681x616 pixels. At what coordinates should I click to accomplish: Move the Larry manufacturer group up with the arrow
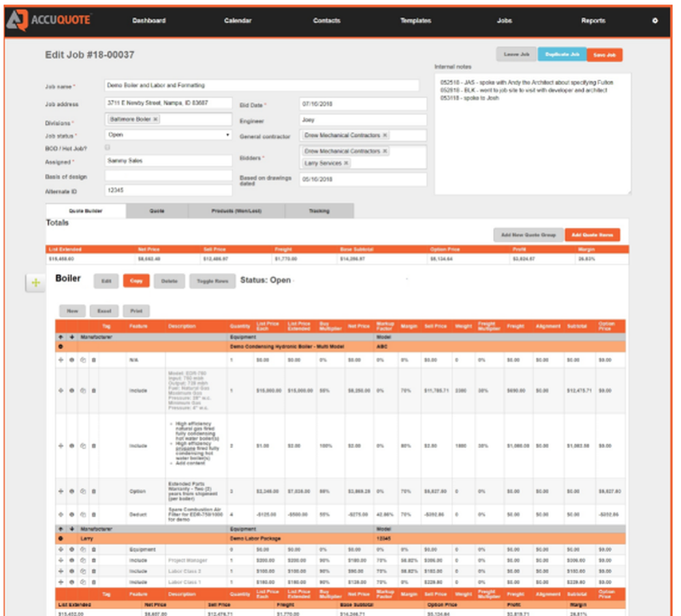coord(61,529)
